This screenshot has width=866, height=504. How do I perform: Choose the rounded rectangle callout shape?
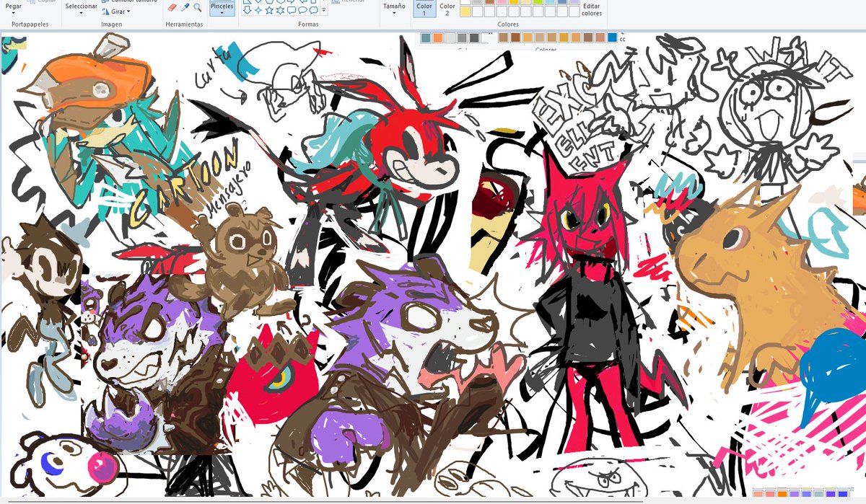(291, 10)
